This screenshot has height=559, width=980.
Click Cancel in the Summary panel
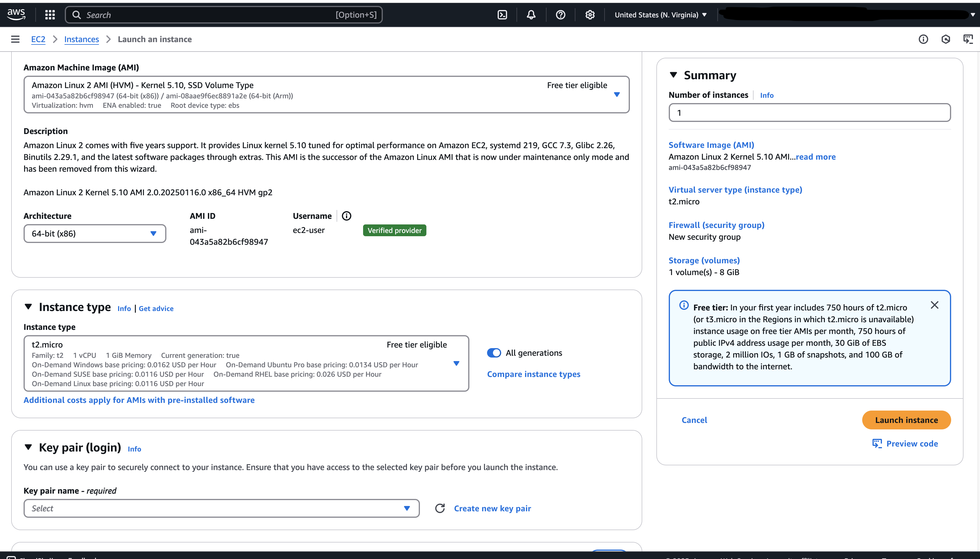tap(694, 420)
